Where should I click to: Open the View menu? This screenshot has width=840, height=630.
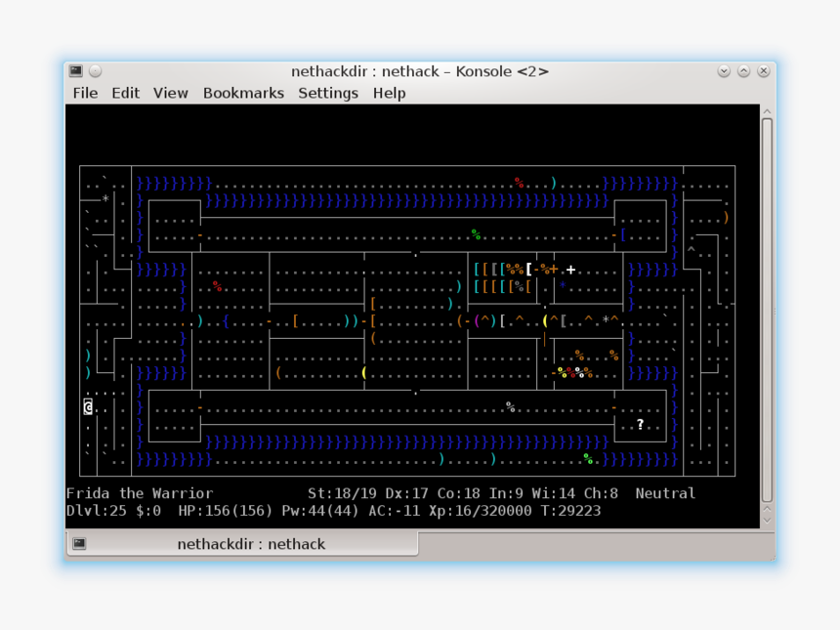(170, 93)
